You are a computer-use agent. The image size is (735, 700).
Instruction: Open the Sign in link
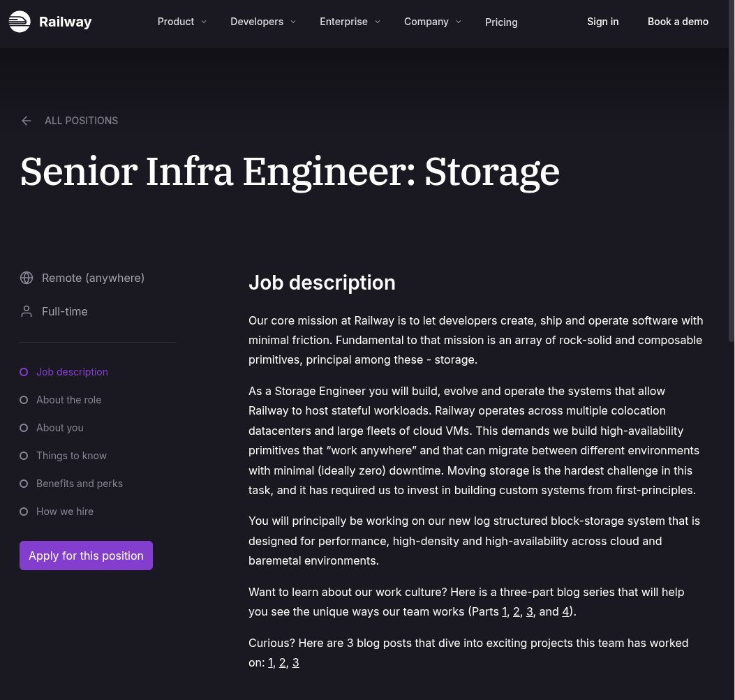(x=603, y=22)
